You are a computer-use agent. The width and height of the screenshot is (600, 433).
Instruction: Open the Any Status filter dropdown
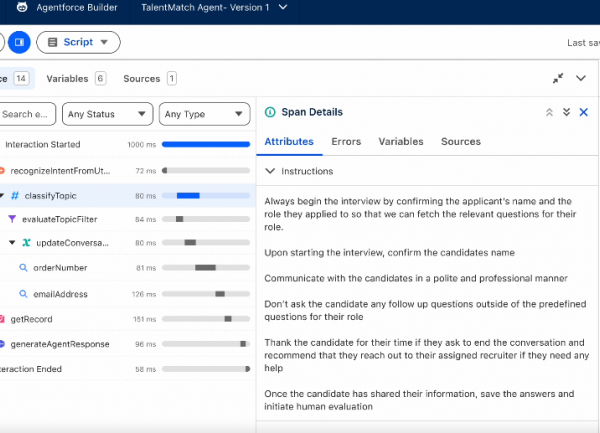point(108,114)
